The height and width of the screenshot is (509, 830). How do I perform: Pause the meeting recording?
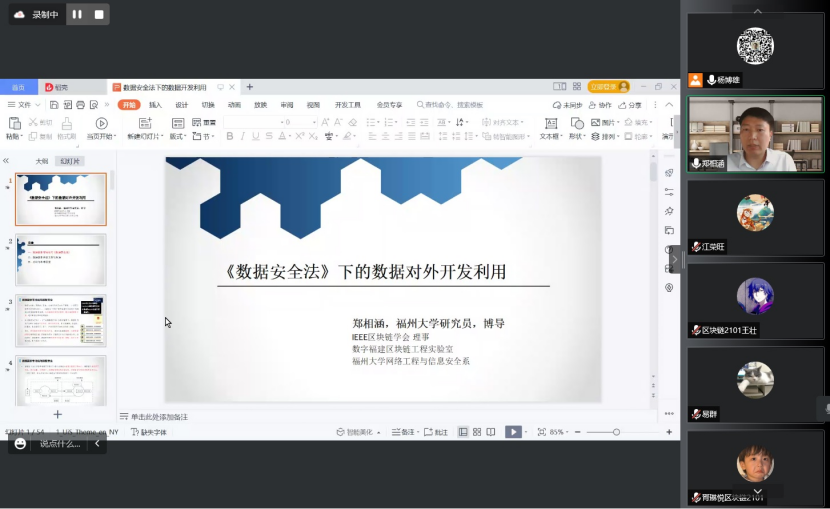[78, 14]
